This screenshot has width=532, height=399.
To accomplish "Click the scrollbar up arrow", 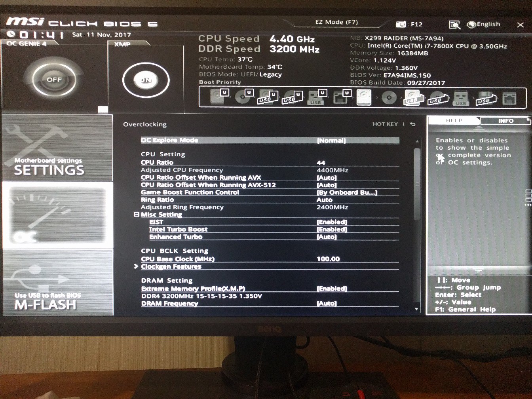I will (x=417, y=141).
